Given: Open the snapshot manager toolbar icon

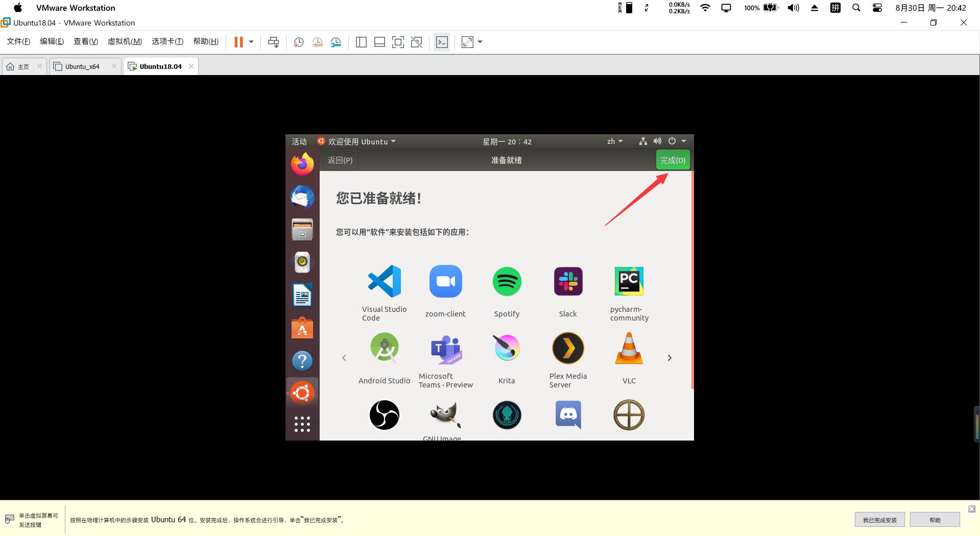Looking at the screenshot, I should pyautogui.click(x=336, y=42).
